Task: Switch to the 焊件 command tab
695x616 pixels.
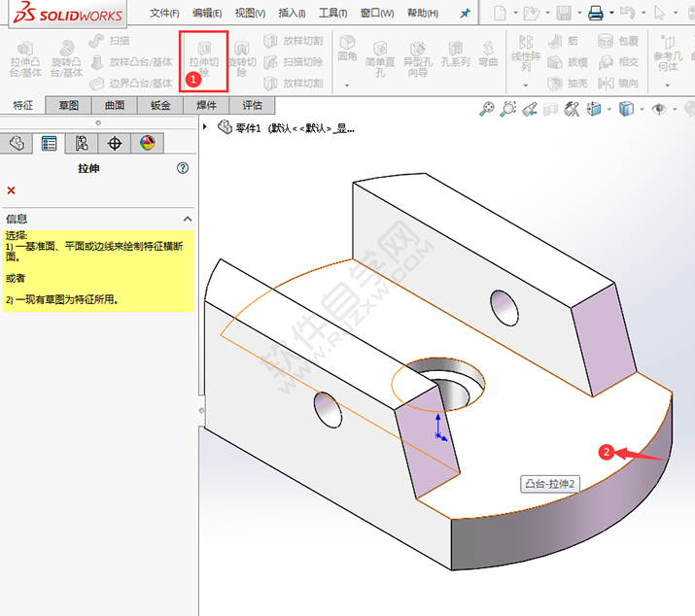Action: 206,105
